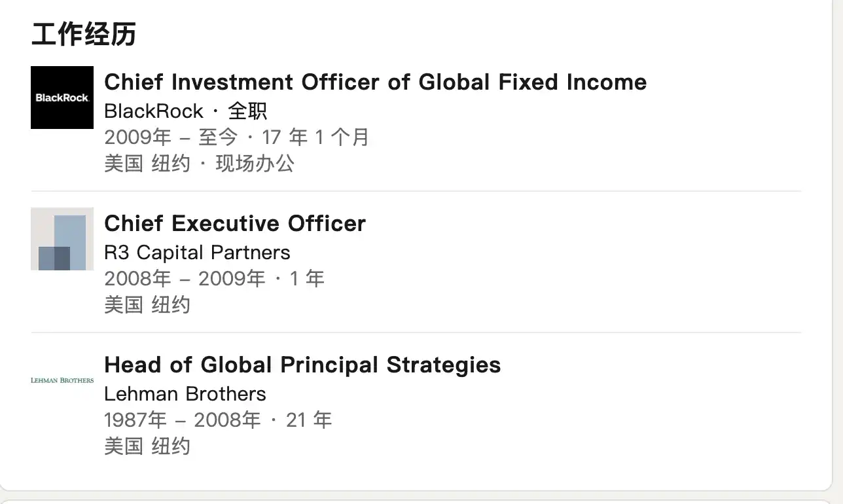Click 美国 纽约 location under R3 Capital Partners
The image size is (843, 504).
(x=147, y=305)
